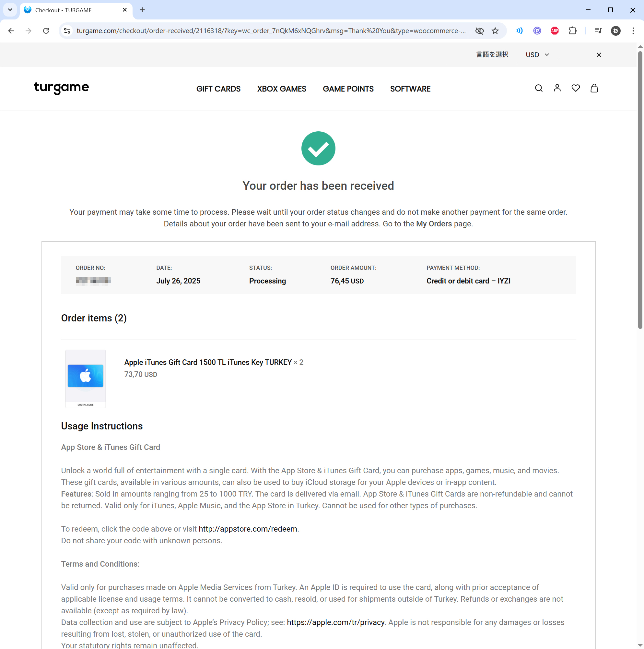The width and height of the screenshot is (644, 649).
Task: Click the item price '73,70 USD'
Action: click(141, 374)
